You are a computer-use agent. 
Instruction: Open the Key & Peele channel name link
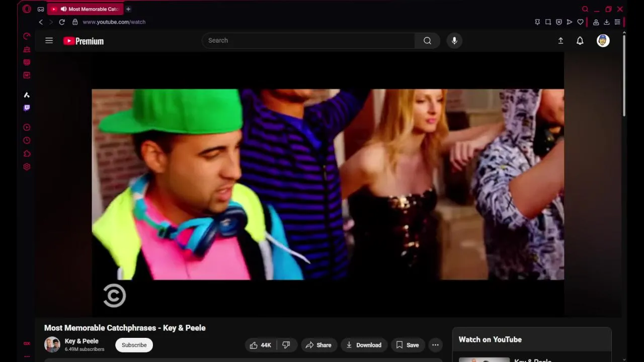[82, 341]
